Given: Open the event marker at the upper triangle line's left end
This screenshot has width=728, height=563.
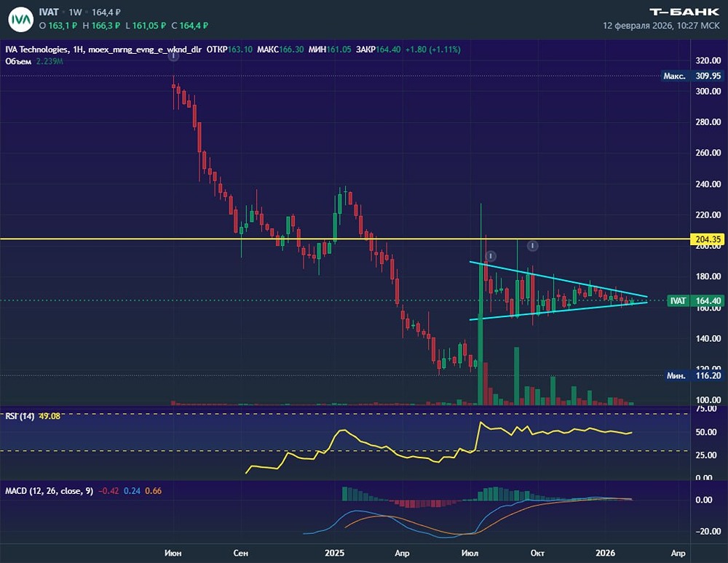Looking at the screenshot, I should 490,255.
